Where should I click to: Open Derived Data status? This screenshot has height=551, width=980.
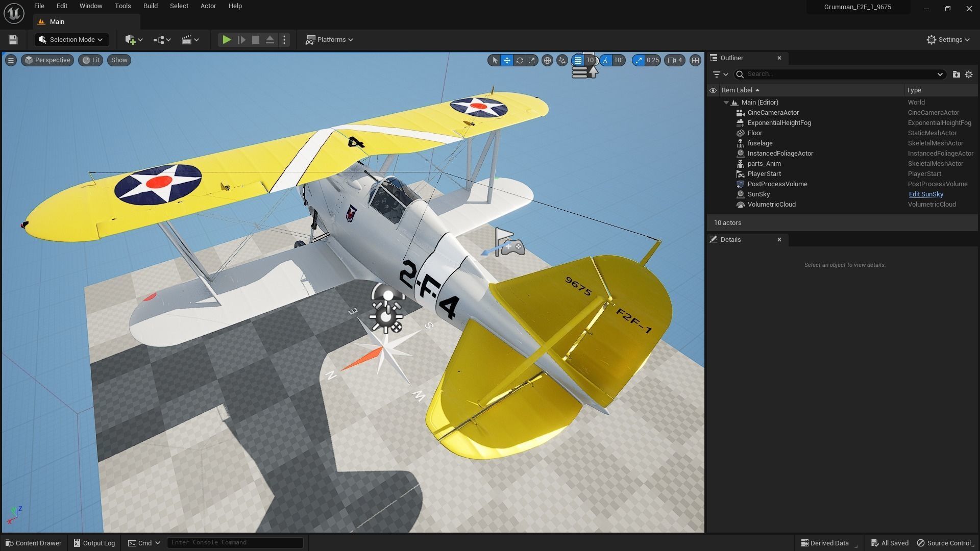click(825, 543)
